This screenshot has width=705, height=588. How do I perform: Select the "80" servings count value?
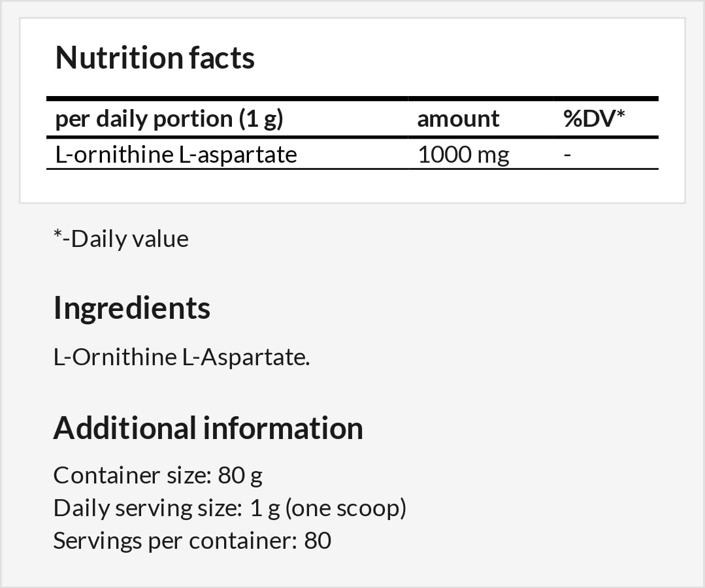point(318,540)
